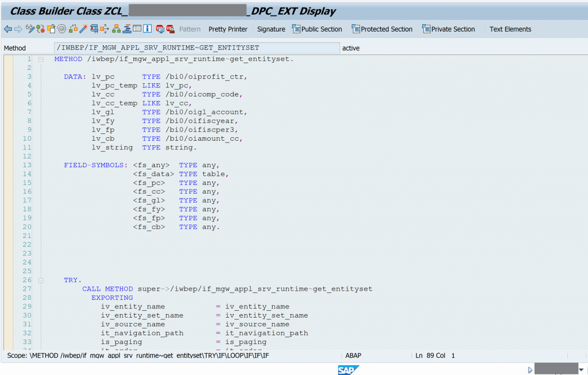Open the Where-Used List icon
588x375 pixels.
tap(105, 29)
